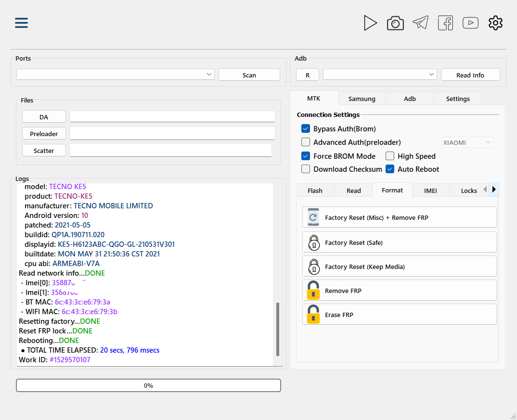Open the YouTube channel icon
The image size is (517, 420).
click(470, 23)
